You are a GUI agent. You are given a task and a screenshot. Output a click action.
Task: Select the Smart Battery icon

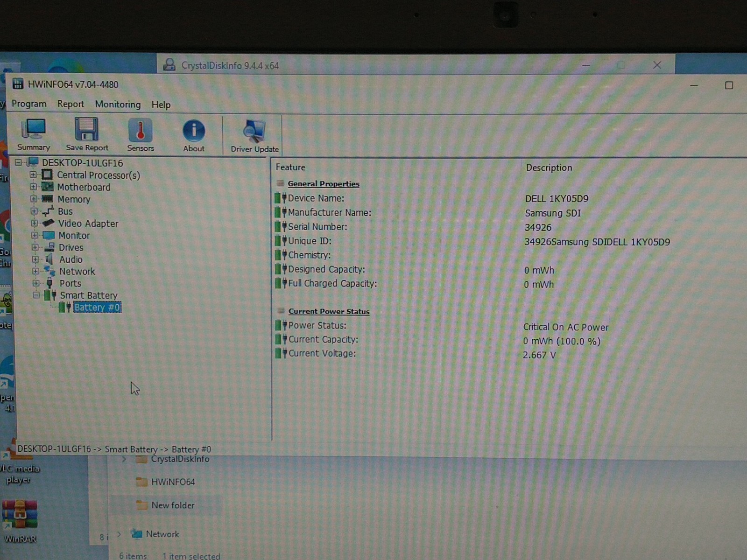coord(50,295)
